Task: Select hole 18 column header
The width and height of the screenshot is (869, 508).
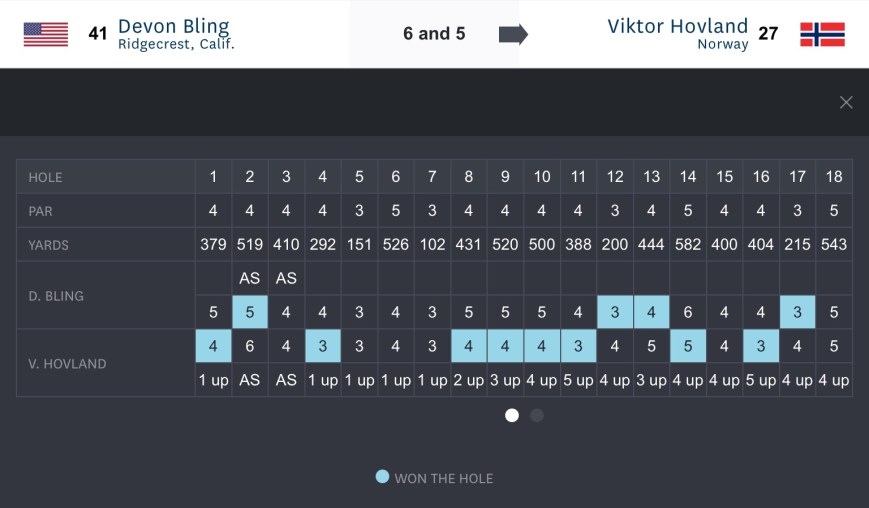Action: (x=834, y=177)
